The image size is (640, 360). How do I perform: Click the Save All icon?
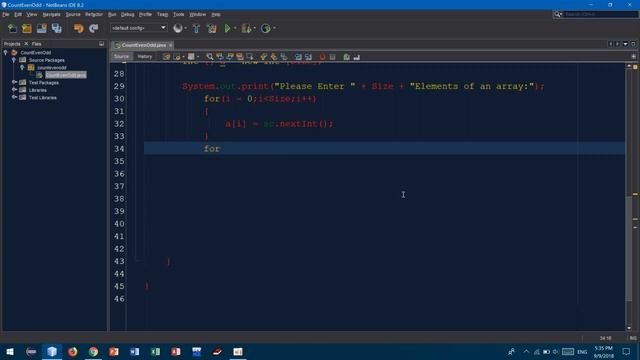57,28
